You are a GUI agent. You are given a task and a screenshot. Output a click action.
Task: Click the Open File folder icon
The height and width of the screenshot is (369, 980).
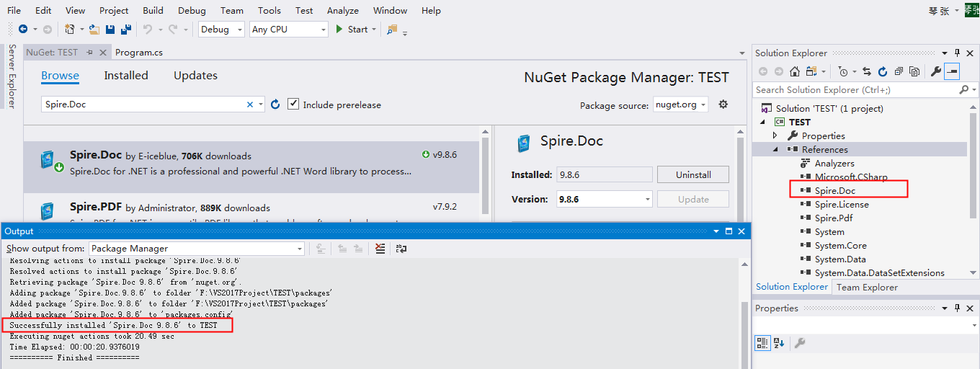tap(94, 29)
